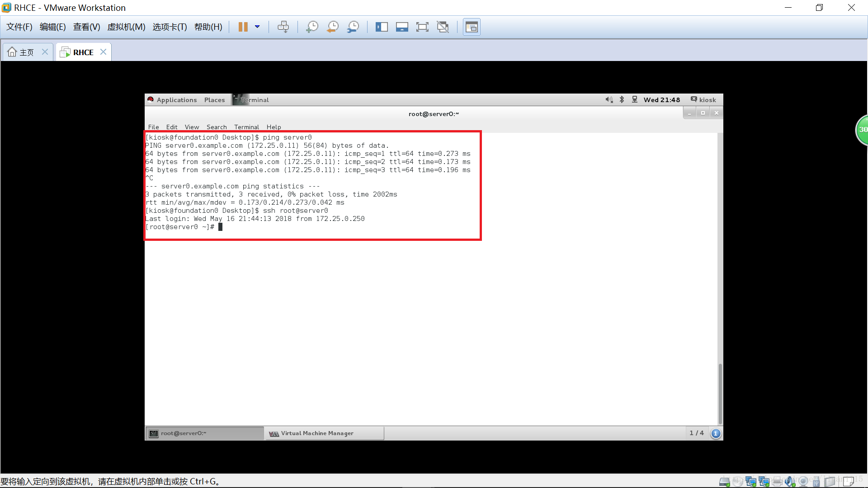Toggle Unity mode icon
This screenshot has width=868, height=488.
[x=443, y=27]
